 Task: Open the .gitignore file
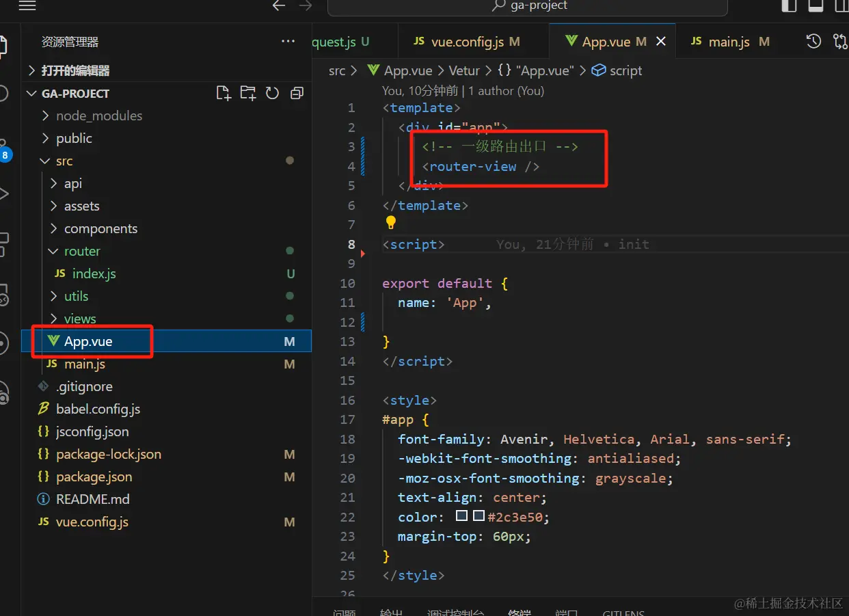[84, 386]
